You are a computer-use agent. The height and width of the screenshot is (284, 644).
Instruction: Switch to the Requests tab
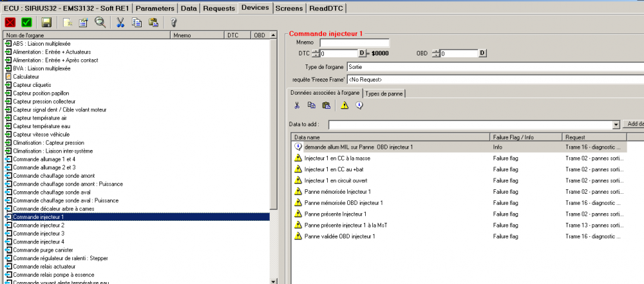pyautogui.click(x=220, y=8)
